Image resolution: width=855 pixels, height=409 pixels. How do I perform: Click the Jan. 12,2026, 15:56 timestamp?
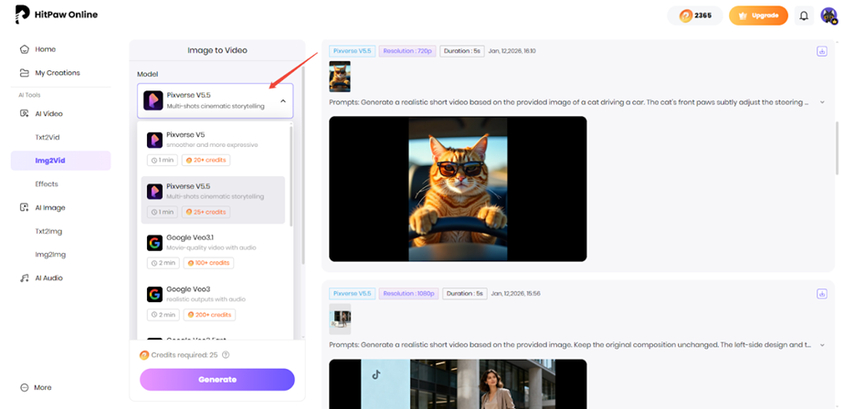[515, 294]
